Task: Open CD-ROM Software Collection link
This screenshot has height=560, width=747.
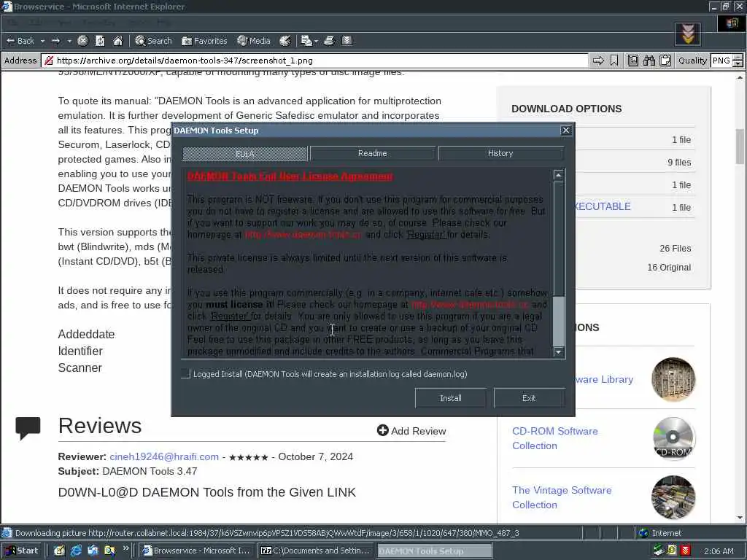Action: pos(555,438)
